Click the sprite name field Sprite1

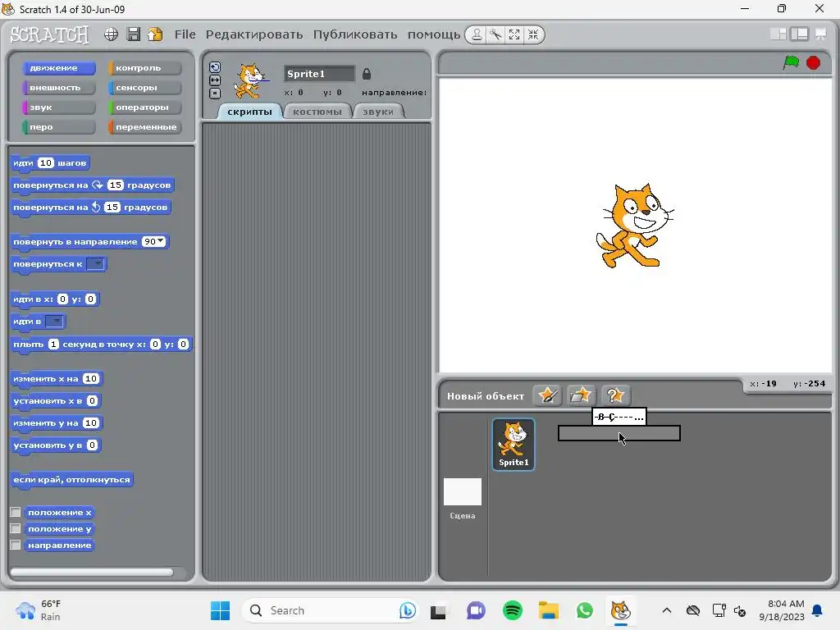tap(319, 74)
